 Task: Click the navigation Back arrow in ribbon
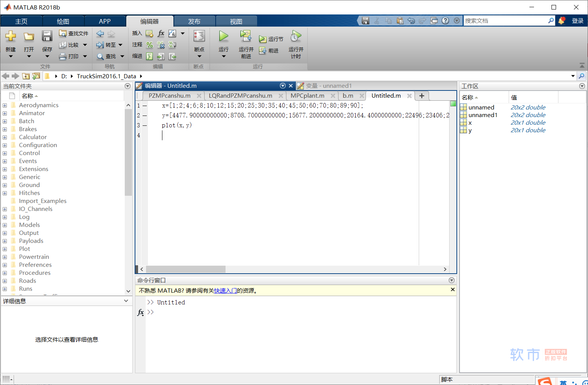pos(100,33)
